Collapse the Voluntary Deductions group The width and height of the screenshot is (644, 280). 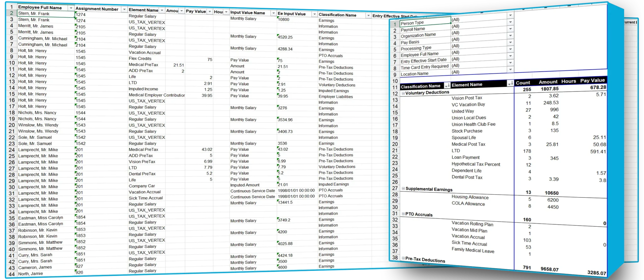[x=403, y=93]
